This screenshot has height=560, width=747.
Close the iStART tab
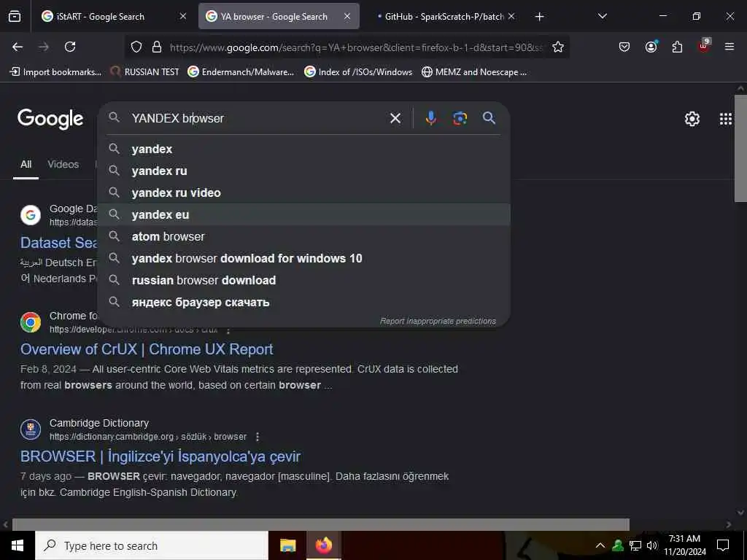click(x=183, y=16)
